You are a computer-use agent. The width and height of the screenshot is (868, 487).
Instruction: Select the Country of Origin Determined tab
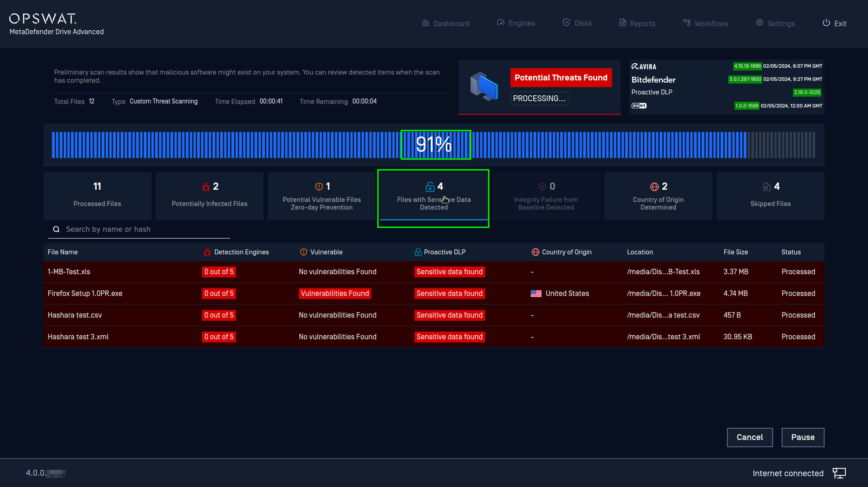point(658,196)
